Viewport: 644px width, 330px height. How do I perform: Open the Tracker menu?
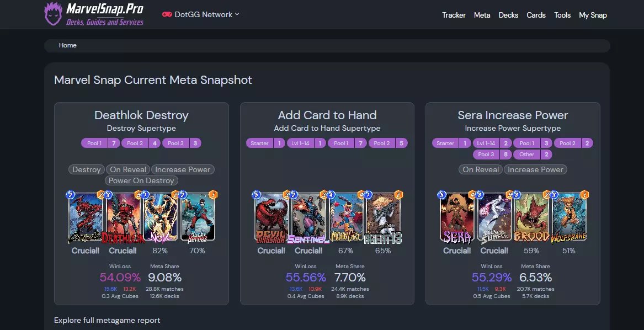454,15
